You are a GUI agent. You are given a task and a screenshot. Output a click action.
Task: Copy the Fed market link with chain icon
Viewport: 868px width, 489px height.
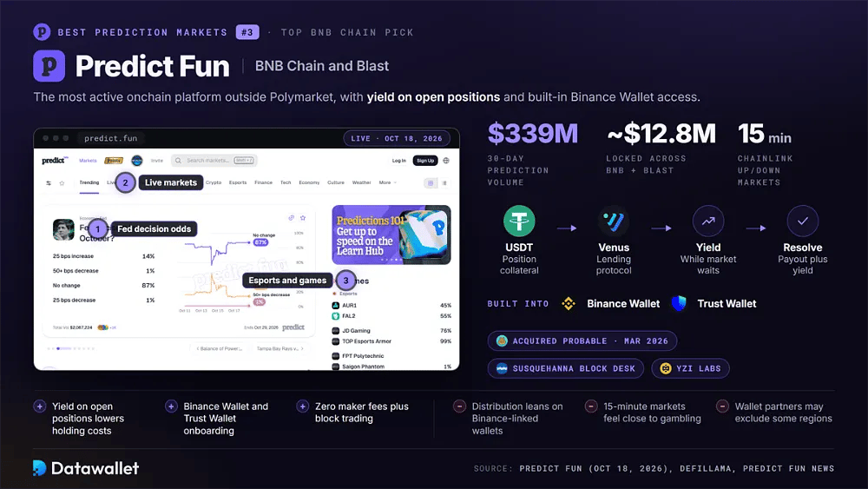(291, 218)
